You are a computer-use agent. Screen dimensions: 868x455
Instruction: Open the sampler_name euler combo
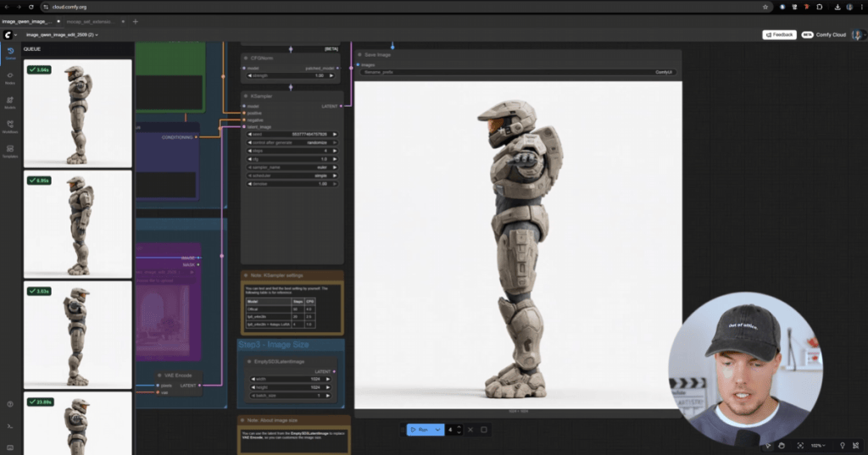click(x=292, y=167)
